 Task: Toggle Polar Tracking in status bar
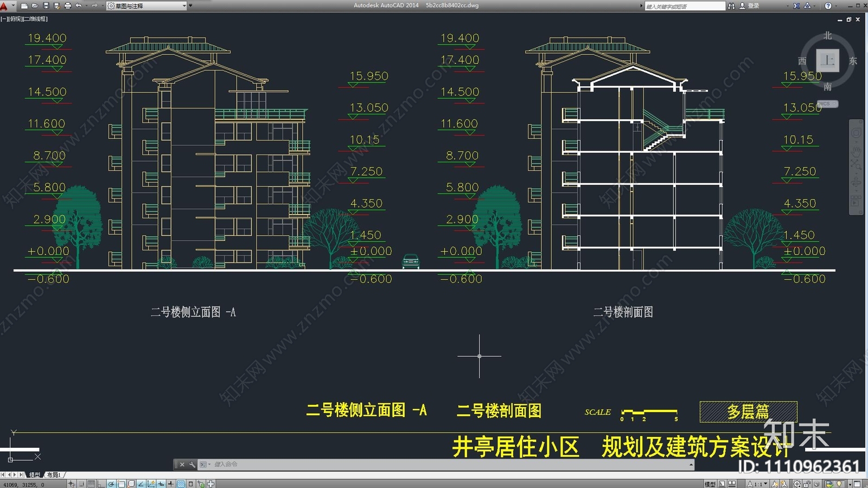(111, 484)
